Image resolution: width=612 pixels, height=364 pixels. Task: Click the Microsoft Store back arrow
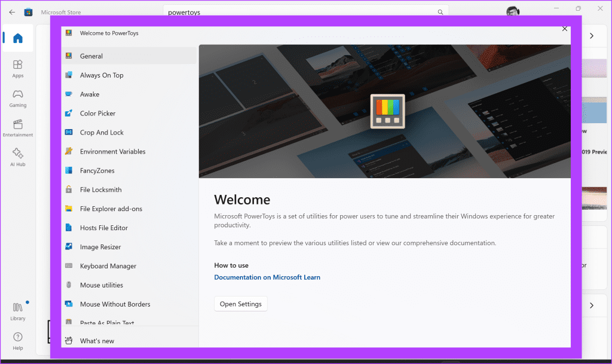pyautogui.click(x=12, y=12)
